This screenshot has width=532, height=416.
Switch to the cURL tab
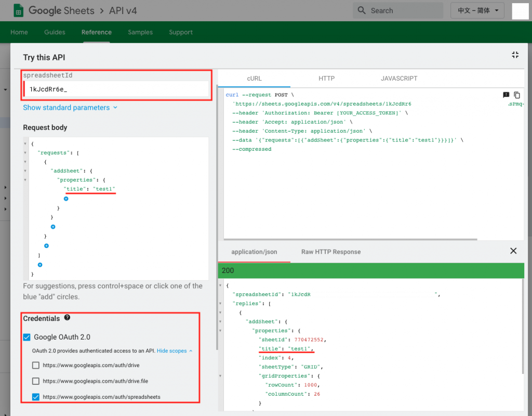coord(254,79)
